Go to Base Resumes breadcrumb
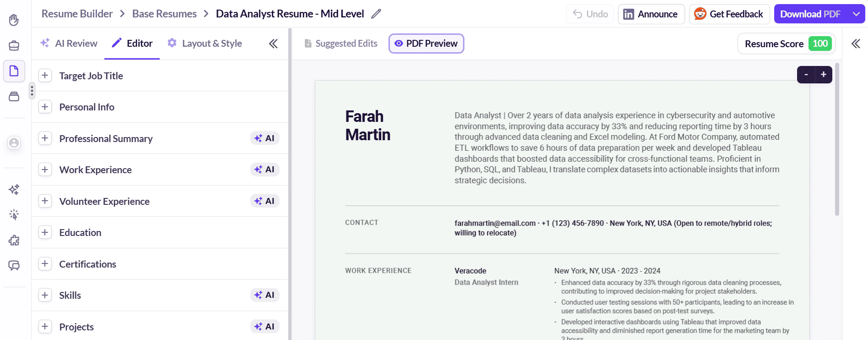This screenshot has width=868, height=340. coord(164,14)
